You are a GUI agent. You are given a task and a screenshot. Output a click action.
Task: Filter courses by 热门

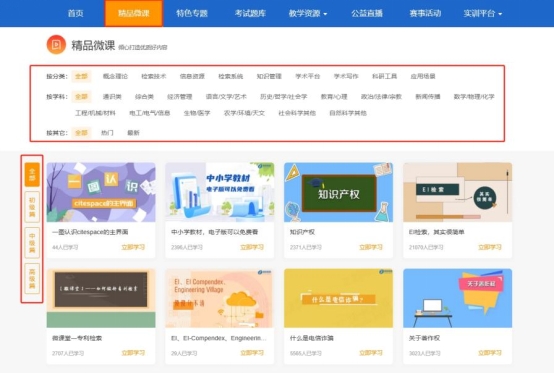[x=107, y=133]
